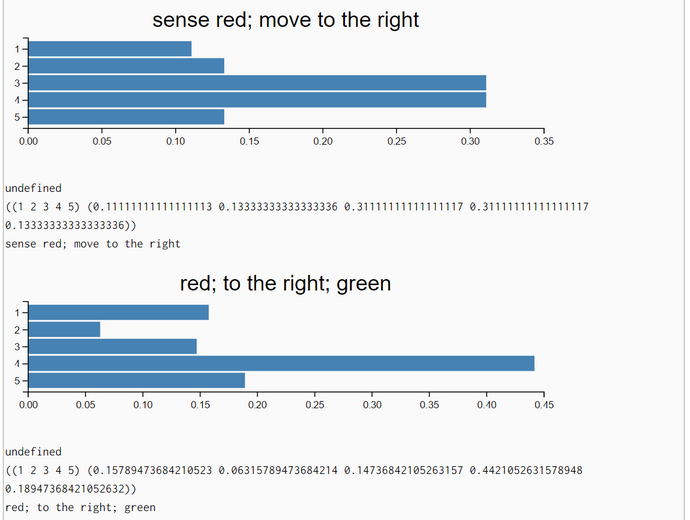Screen dimensions: 690x520
Task: Select bar 4 in the top chart
Action: point(257,100)
